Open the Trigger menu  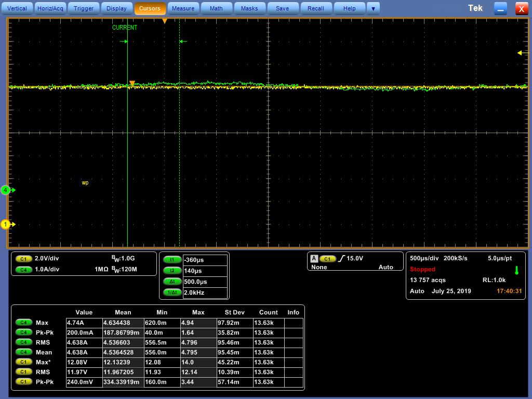84,8
